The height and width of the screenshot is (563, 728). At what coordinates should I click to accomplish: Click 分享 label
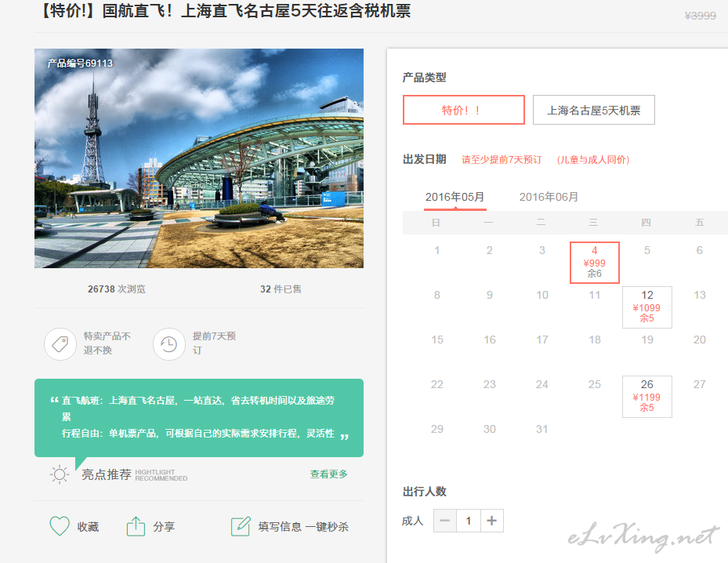click(x=164, y=527)
